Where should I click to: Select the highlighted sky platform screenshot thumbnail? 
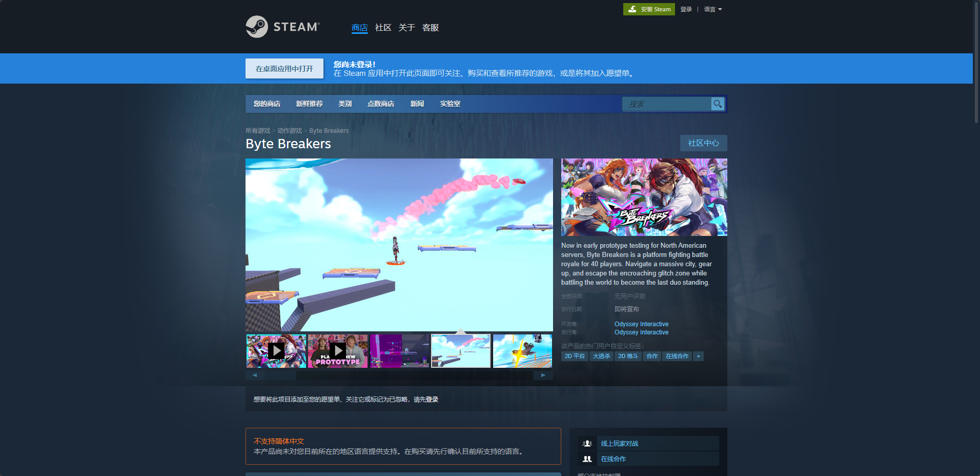click(x=461, y=351)
